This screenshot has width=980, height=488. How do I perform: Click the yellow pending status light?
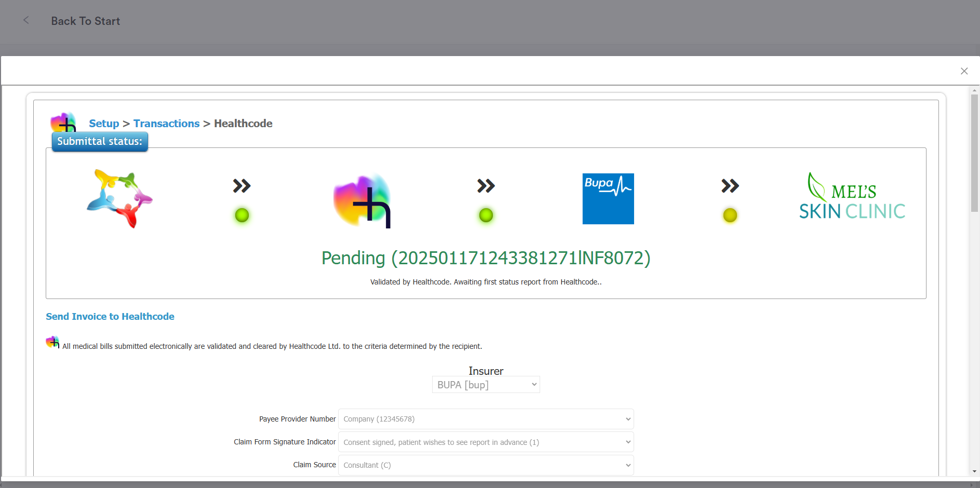[x=730, y=215]
